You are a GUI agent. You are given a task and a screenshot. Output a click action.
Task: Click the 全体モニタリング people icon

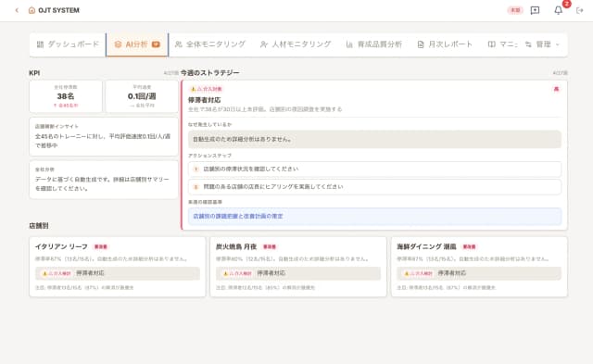tap(179, 44)
